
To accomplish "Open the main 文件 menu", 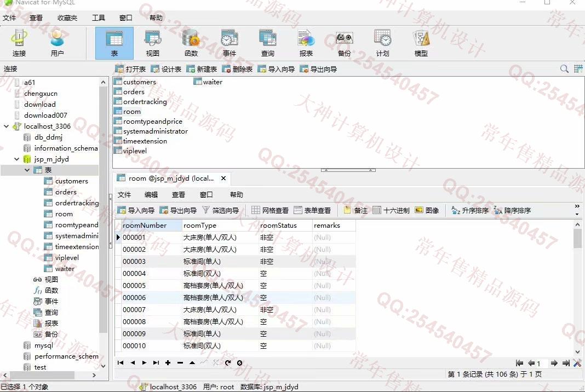I will coord(9,18).
